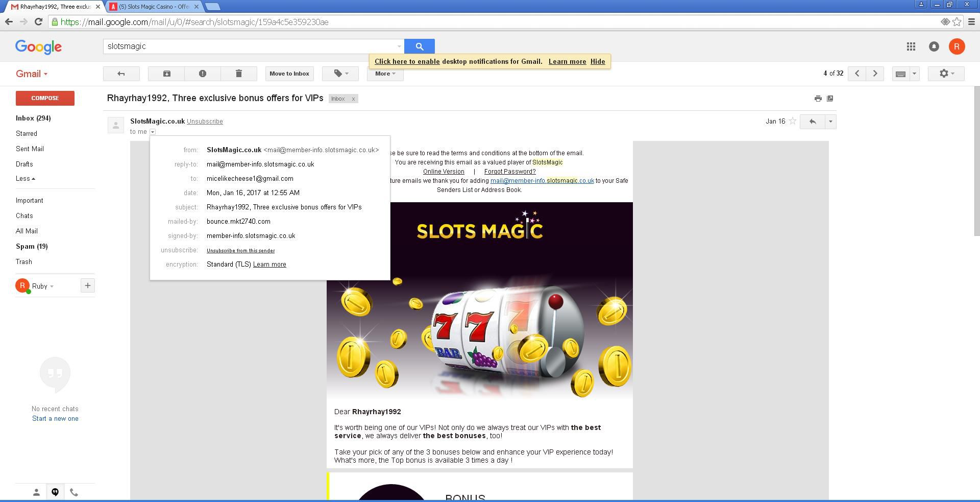Viewport: 980px width, 502px height.
Task: Archive the email with the archive icon
Action: (166, 74)
